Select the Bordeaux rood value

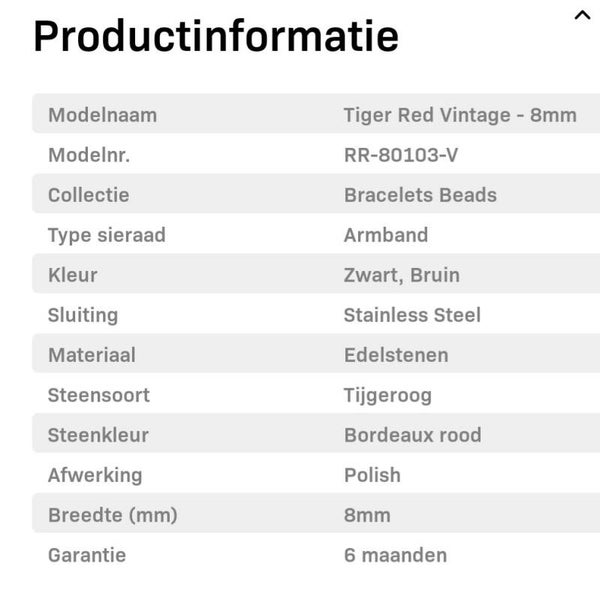(412, 435)
